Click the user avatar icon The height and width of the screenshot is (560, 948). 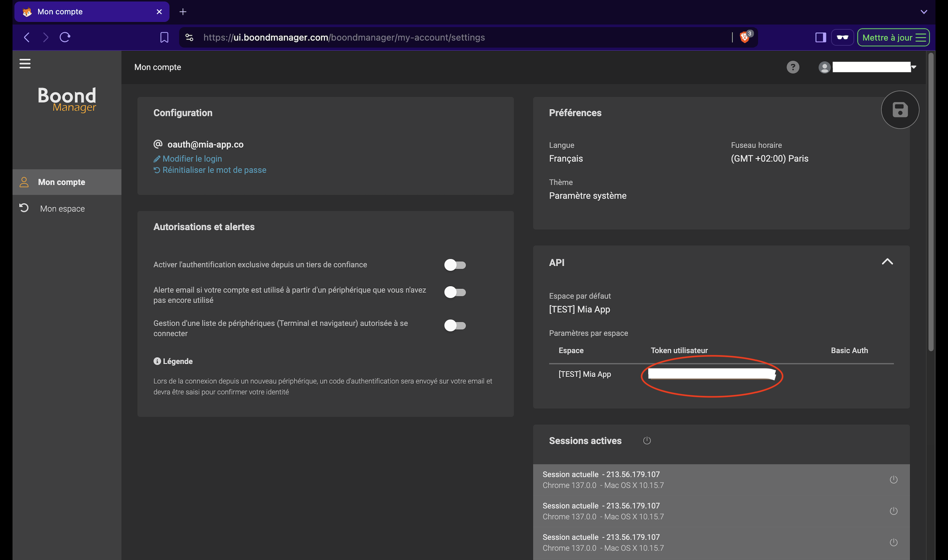824,67
